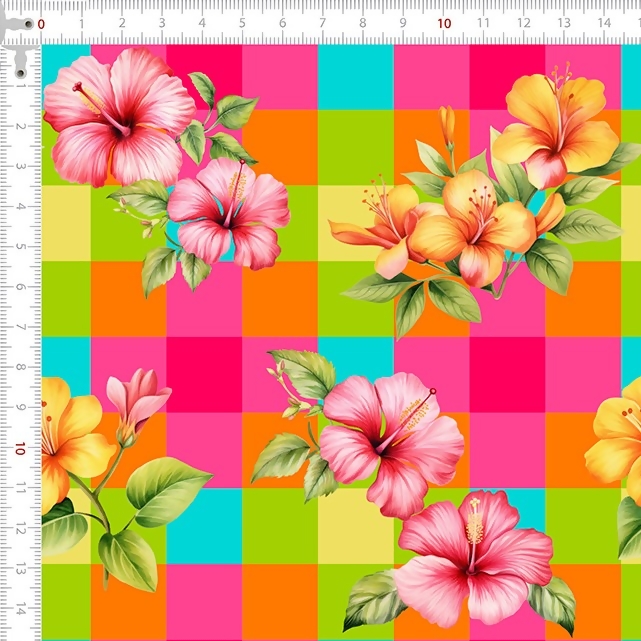Viewport: 641px width, 641px height.
Task: Click the red 10 on the left ruler
Action: [x=20, y=449]
